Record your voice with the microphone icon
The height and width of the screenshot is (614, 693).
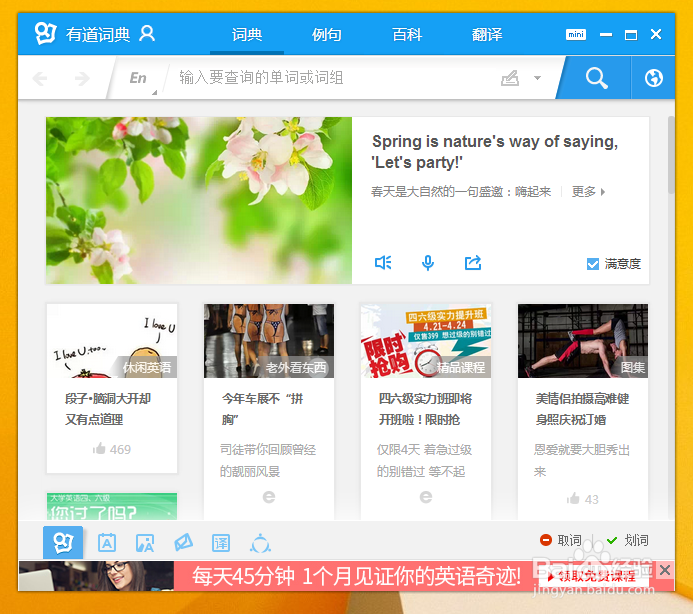(427, 263)
